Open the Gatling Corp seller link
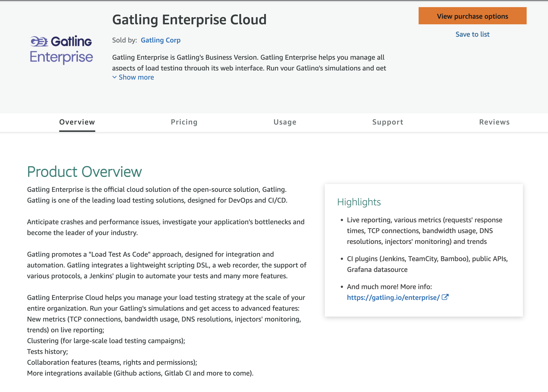The height and width of the screenshot is (392, 548). (160, 40)
